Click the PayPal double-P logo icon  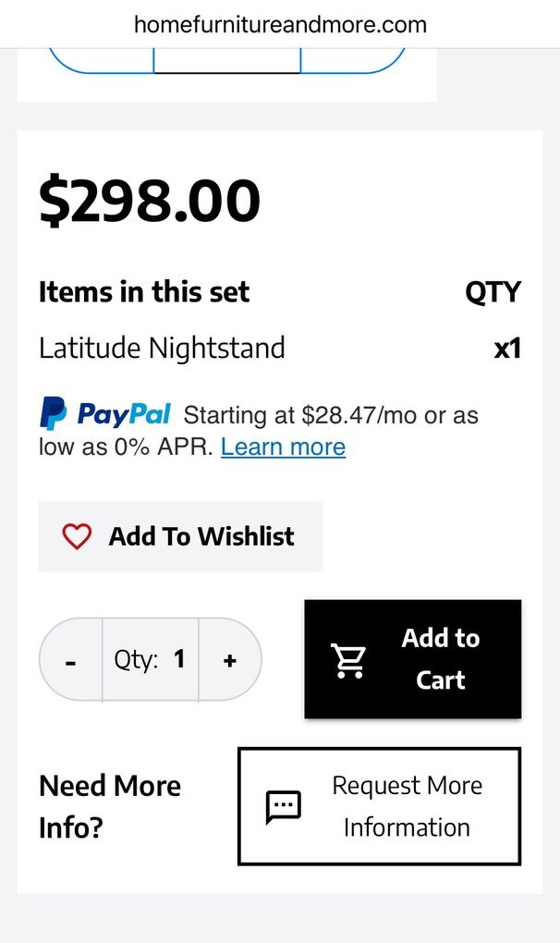pos(53,413)
